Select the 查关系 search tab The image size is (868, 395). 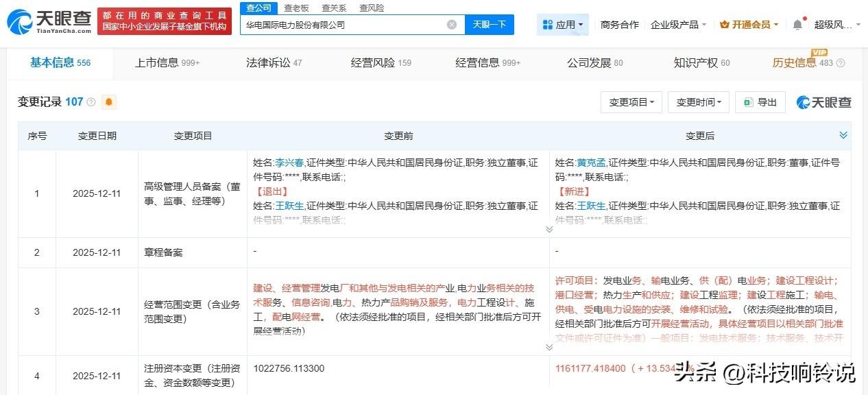(334, 8)
